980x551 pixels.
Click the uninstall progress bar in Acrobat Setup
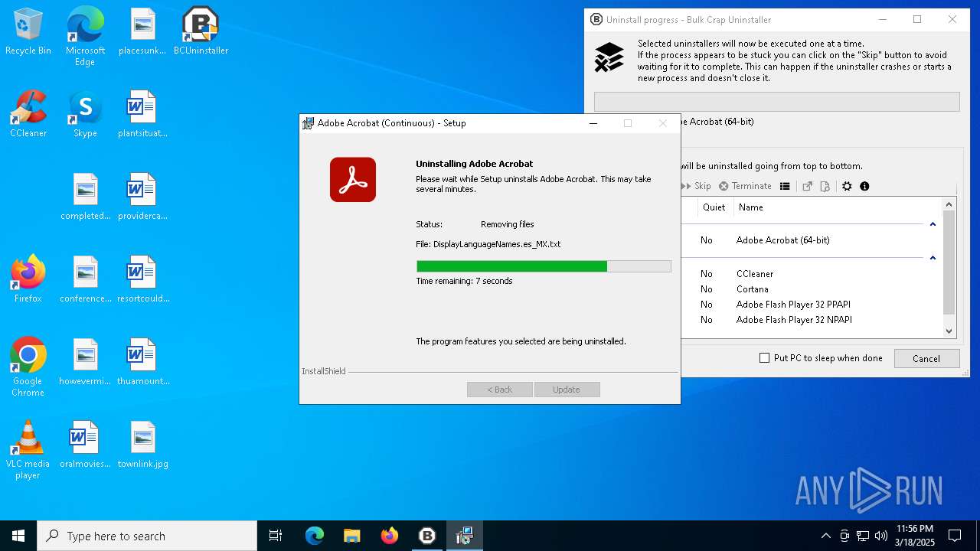coord(544,266)
